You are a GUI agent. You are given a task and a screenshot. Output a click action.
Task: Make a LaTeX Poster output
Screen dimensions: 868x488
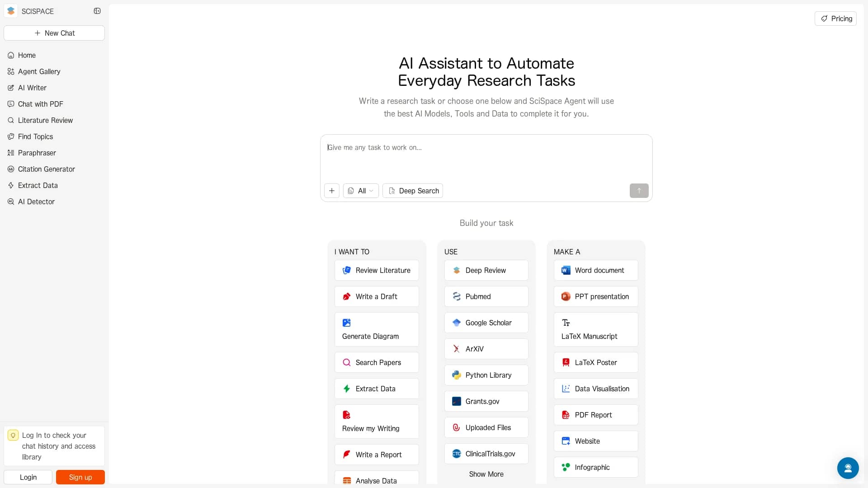[596, 362]
